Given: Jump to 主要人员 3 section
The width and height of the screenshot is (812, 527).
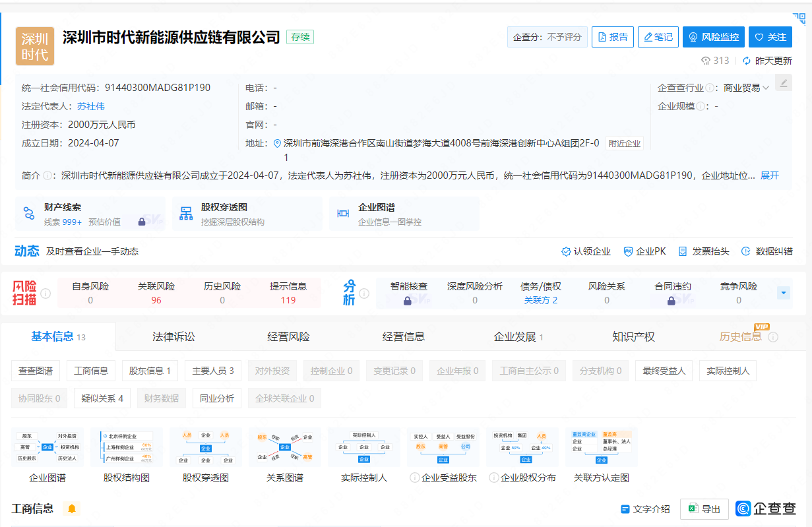Looking at the screenshot, I should [213, 371].
